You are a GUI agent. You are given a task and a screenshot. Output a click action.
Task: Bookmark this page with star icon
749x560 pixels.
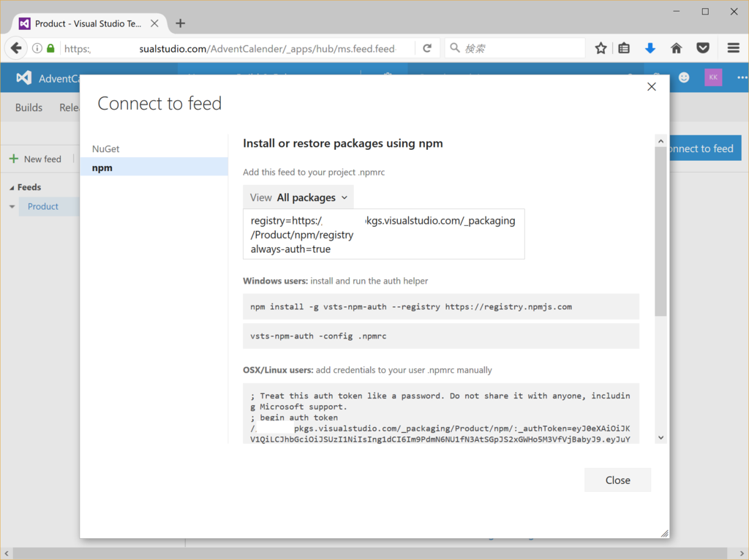(x=601, y=48)
